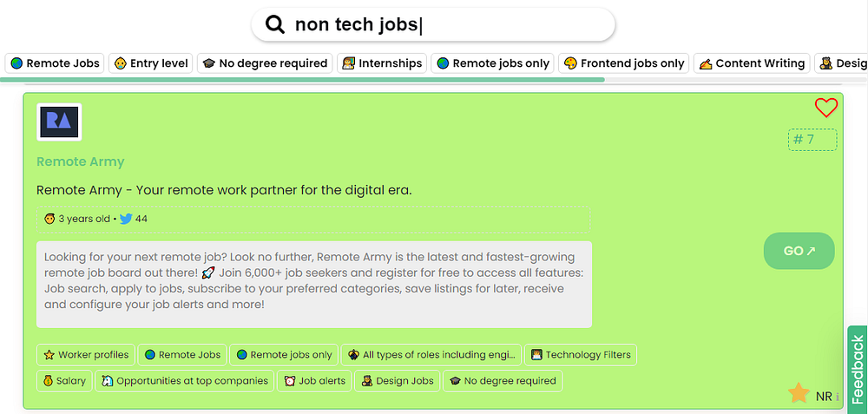The width and height of the screenshot is (868, 414).
Task: Click the gold star rating icon
Action: (x=799, y=394)
